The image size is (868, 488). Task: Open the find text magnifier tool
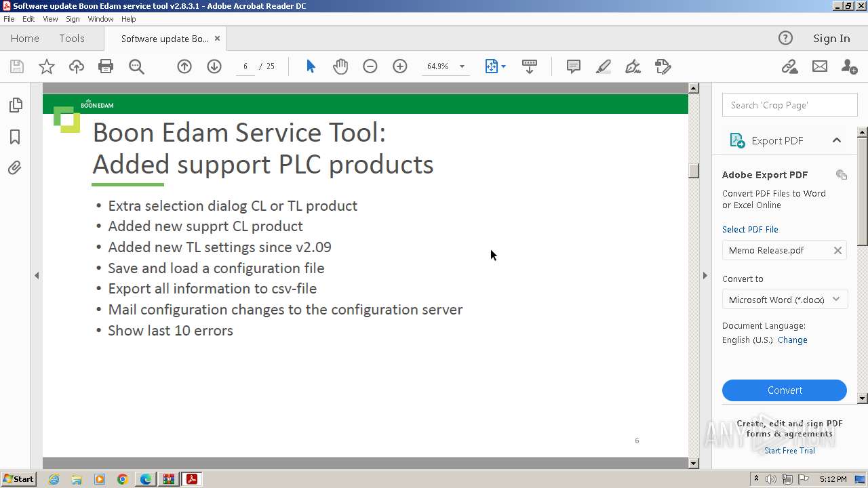pyautogui.click(x=136, y=66)
